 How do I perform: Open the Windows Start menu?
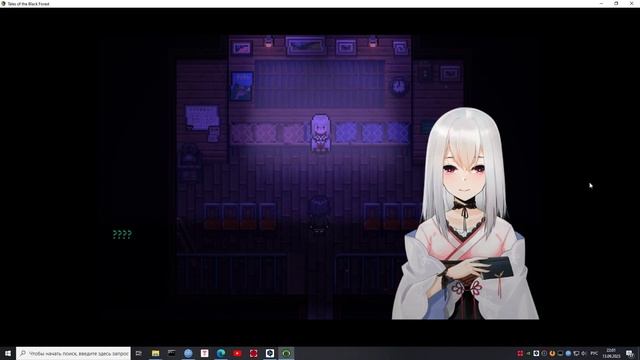pos(8,353)
